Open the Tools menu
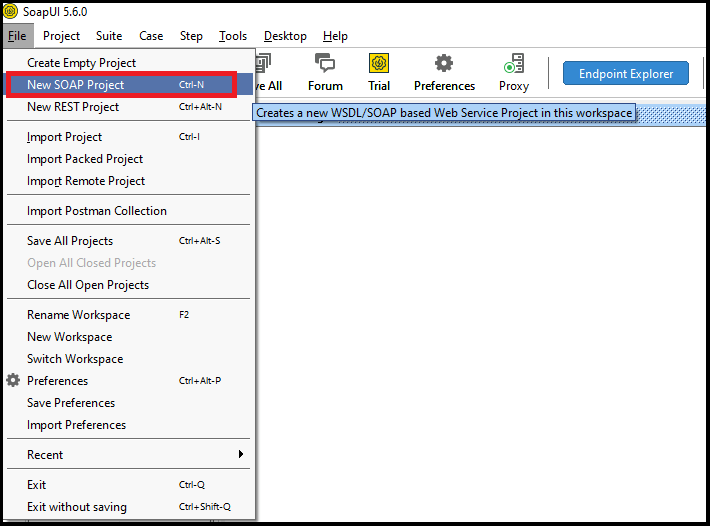Image resolution: width=710 pixels, height=526 pixels. click(233, 36)
